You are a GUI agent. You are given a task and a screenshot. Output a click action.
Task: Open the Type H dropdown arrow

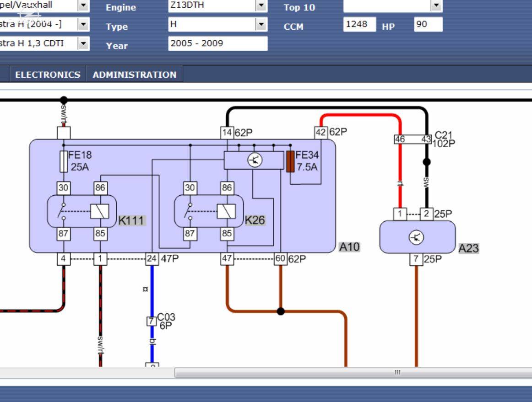[261, 24]
